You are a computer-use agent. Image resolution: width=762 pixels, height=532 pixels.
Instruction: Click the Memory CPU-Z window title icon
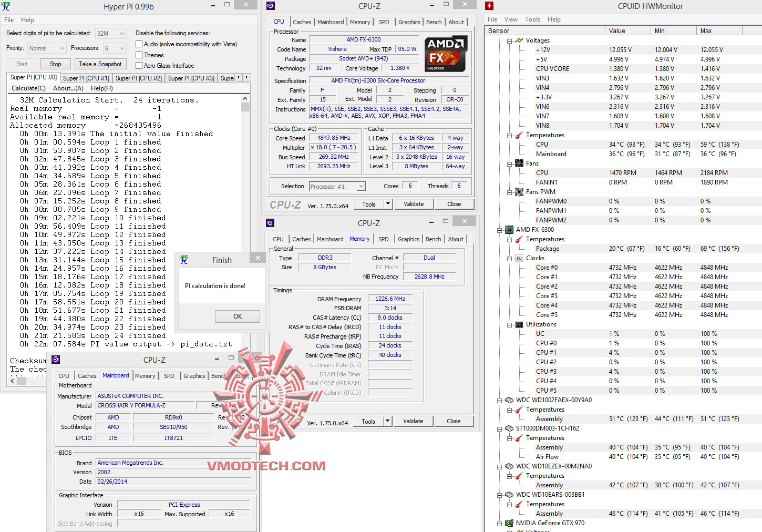coord(270,223)
